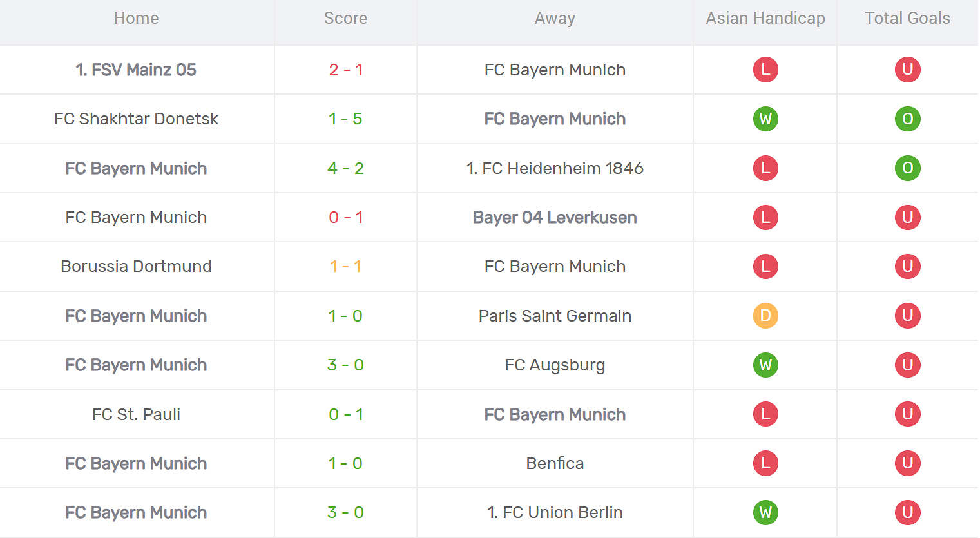
Task: Open the Borussia Dortmund team link
Action: [136, 266]
